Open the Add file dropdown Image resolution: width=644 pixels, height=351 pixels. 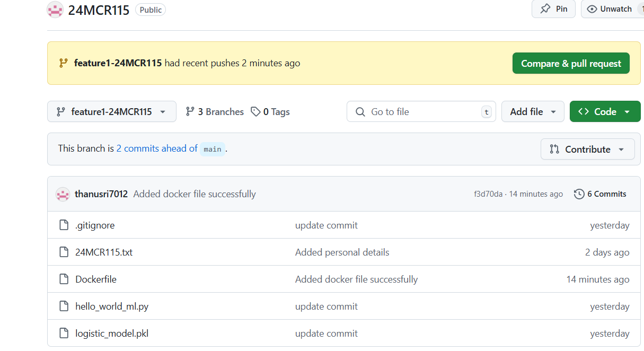[x=533, y=111]
